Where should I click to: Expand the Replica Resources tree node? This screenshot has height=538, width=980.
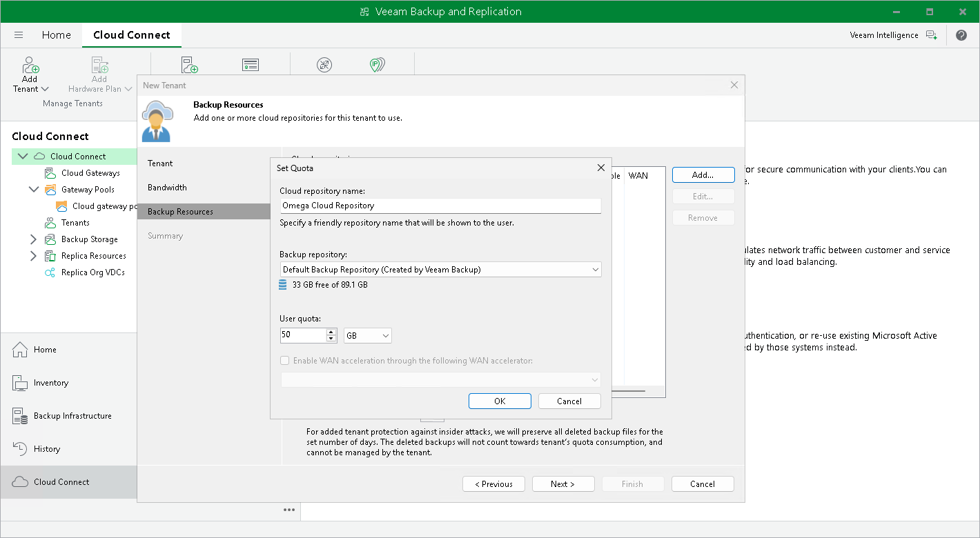tap(33, 256)
